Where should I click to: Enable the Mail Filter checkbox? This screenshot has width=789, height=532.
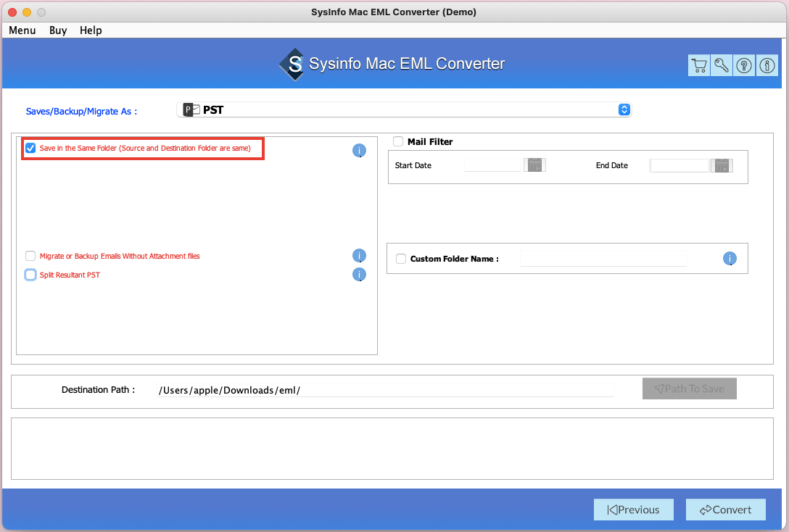click(x=398, y=142)
